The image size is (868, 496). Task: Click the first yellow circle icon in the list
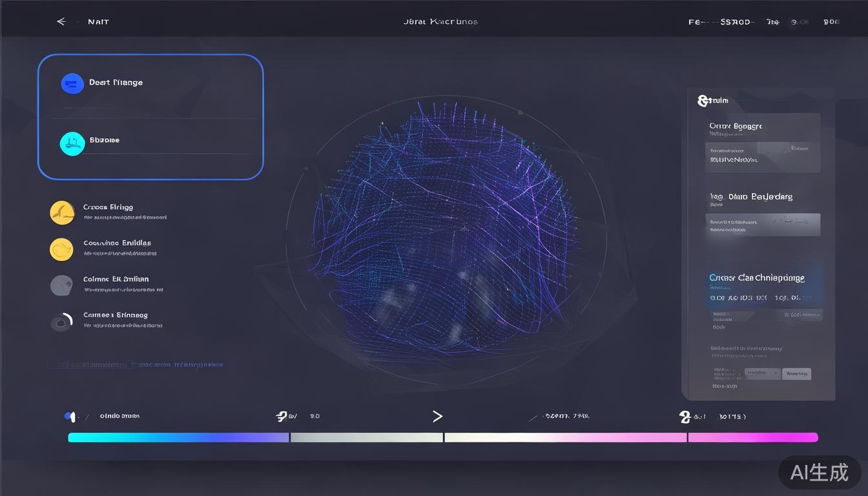(62, 212)
